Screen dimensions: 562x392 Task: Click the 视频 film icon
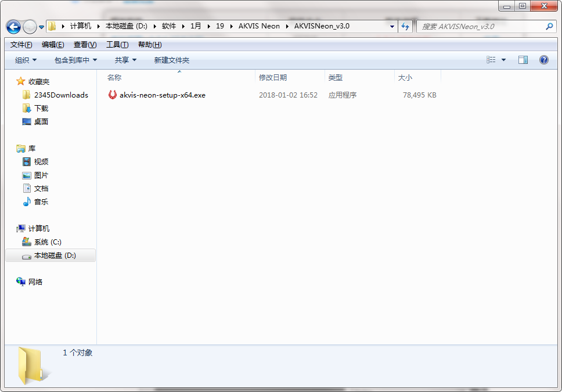pos(27,162)
